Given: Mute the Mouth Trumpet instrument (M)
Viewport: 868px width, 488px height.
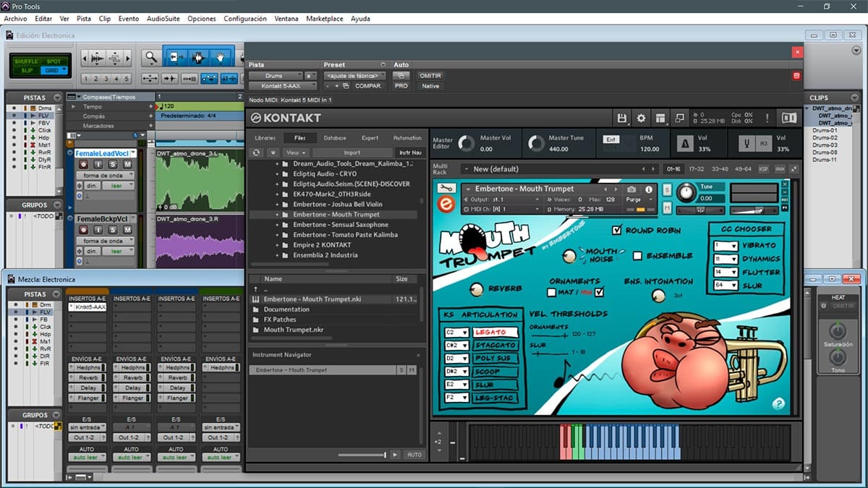Looking at the screenshot, I should (667, 207).
